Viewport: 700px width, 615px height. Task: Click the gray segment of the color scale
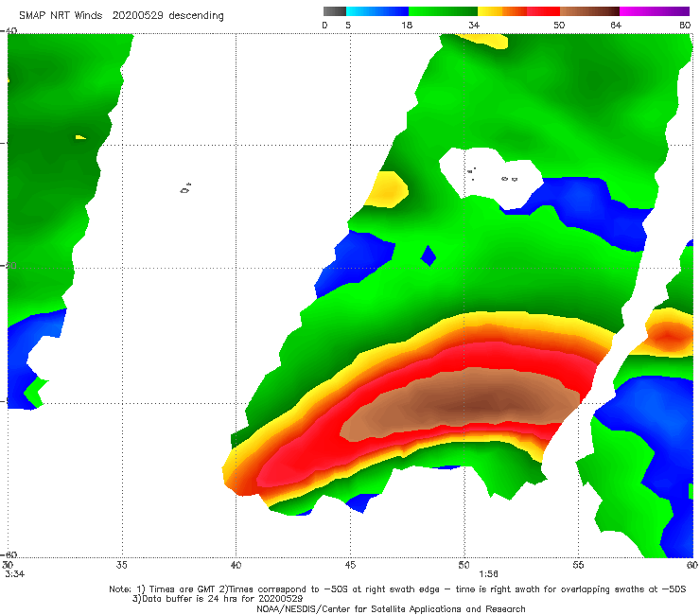(x=334, y=11)
